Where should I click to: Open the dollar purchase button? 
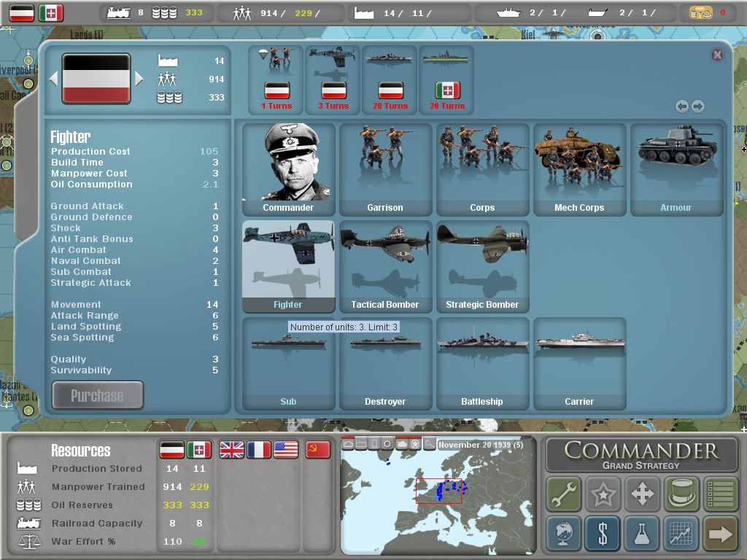pyautogui.click(x=603, y=533)
